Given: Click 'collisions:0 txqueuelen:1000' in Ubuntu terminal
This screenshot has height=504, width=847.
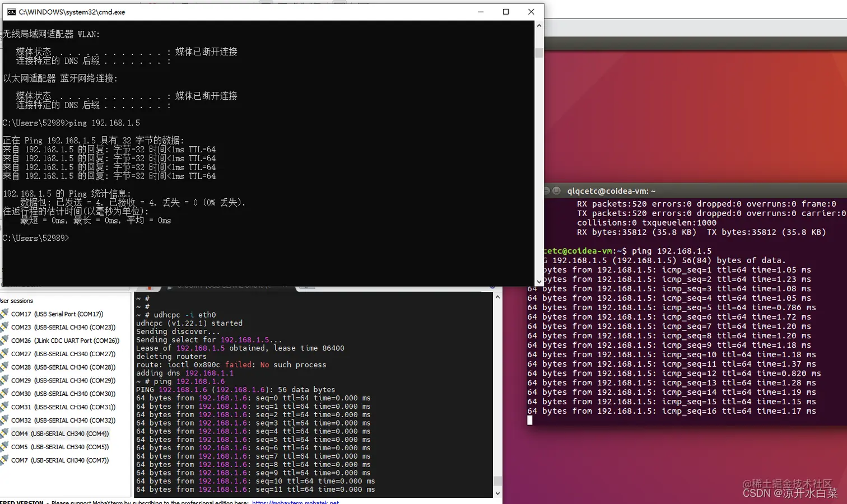Looking at the screenshot, I should (x=646, y=222).
